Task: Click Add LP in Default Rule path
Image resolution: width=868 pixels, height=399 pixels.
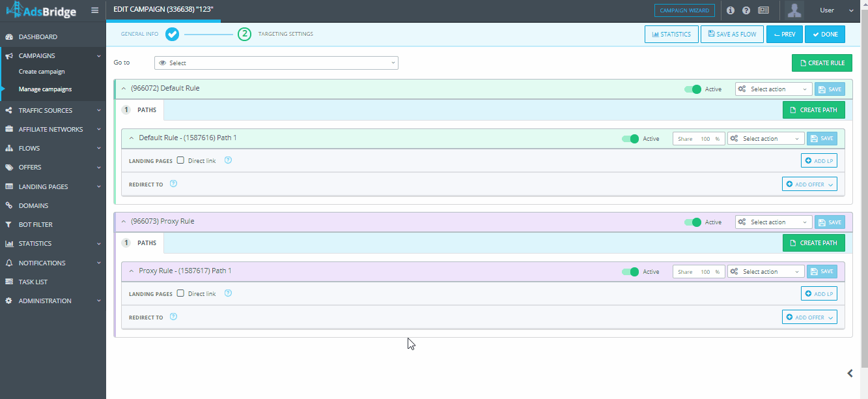Action: [819, 161]
